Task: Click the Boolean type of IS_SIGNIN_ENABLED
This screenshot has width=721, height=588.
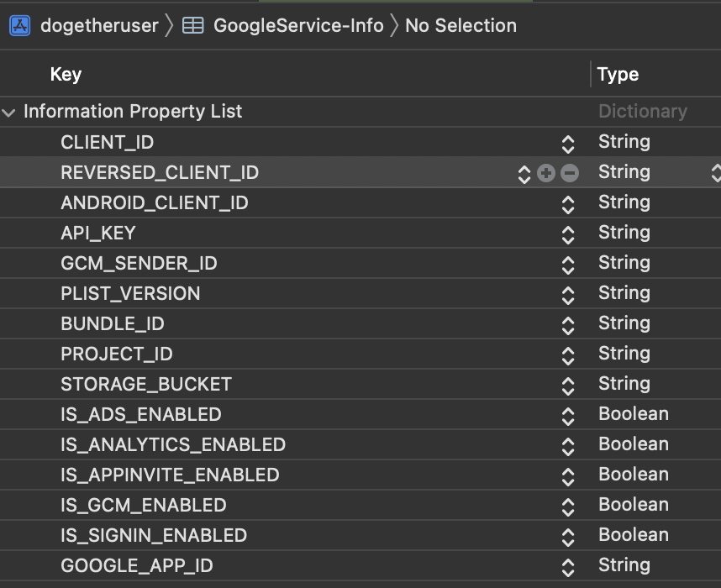Action: pyautogui.click(x=634, y=535)
